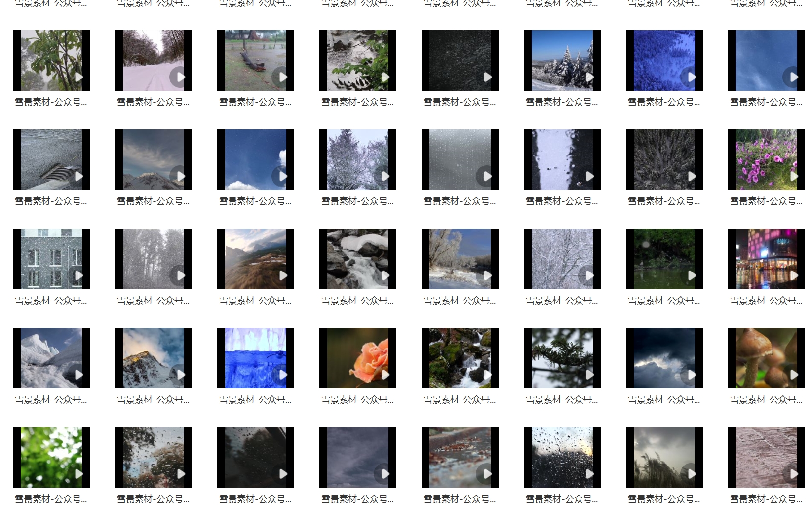Viewport: 812px width, 505px height.
Task: Open the dark storm cloud thumbnail
Action: point(664,358)
